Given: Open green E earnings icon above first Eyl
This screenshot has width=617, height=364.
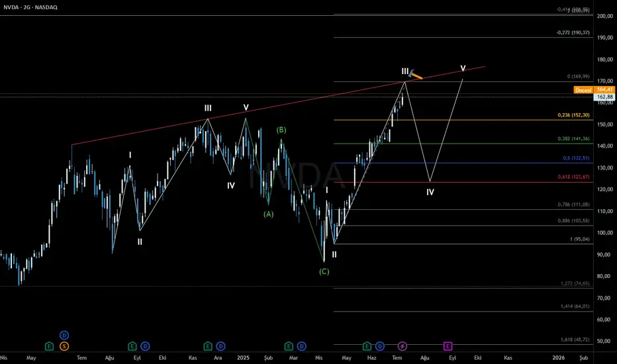Looking at the screenshot, I should [132, 346].
